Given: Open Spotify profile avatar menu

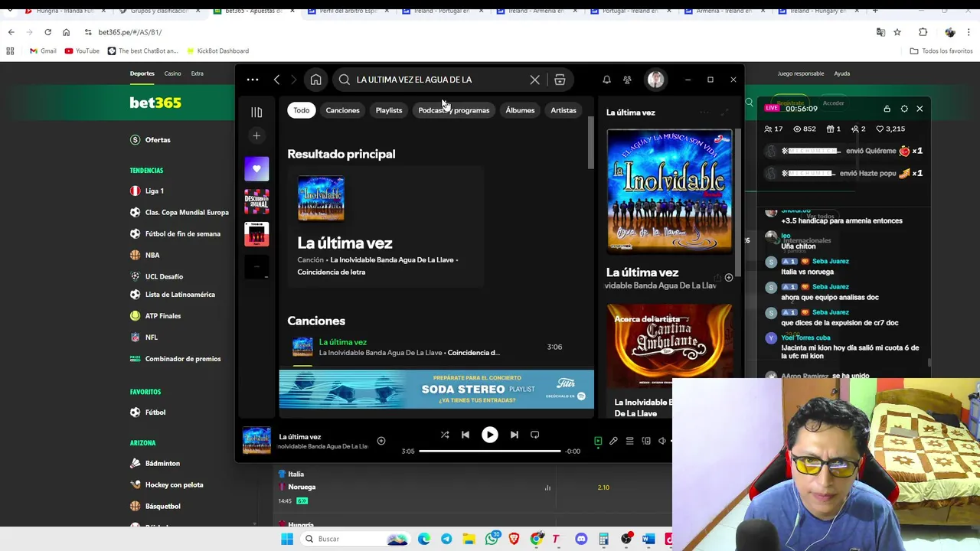Looking at the screenshot, I should point(655,80).
